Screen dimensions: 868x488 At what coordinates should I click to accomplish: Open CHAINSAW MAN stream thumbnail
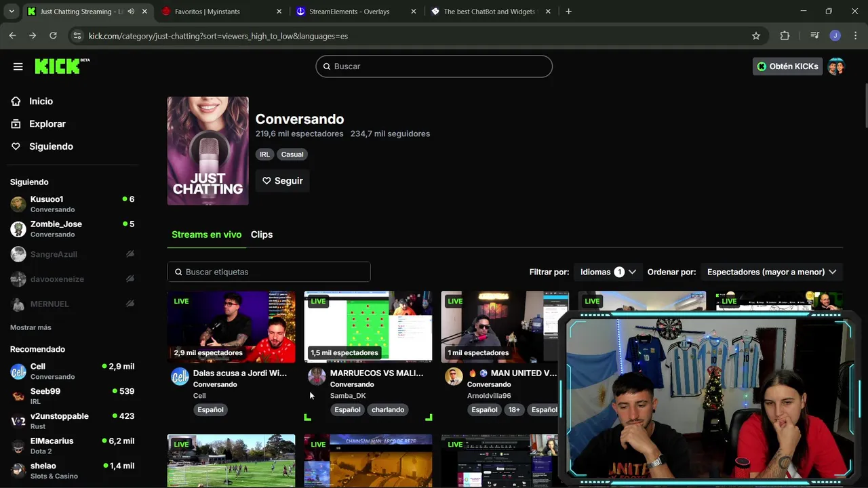point(368,461)
